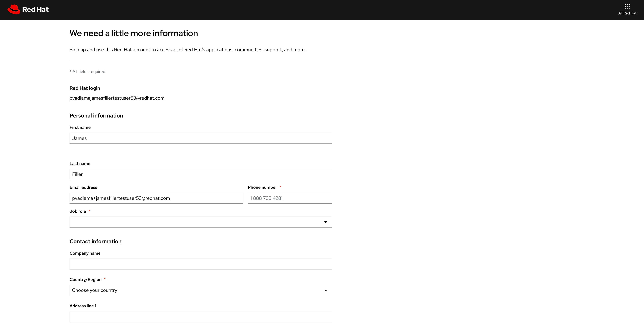Click the Company name field label
The width and height of the screenshot is (644, 326).
click(85, 253)
